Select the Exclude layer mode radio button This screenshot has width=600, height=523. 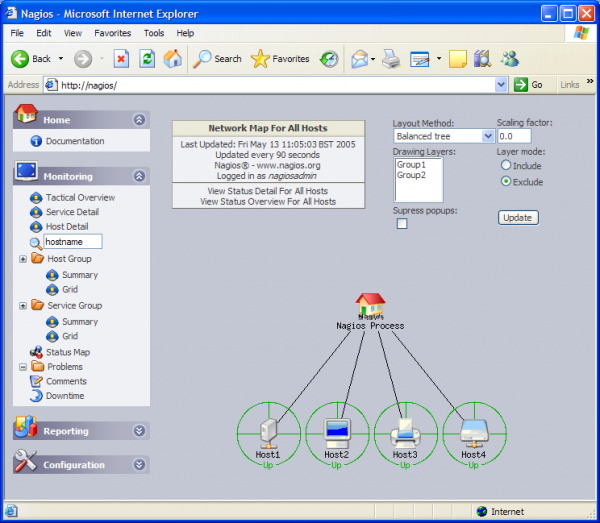pyautogui.click(x=506, y=181)
